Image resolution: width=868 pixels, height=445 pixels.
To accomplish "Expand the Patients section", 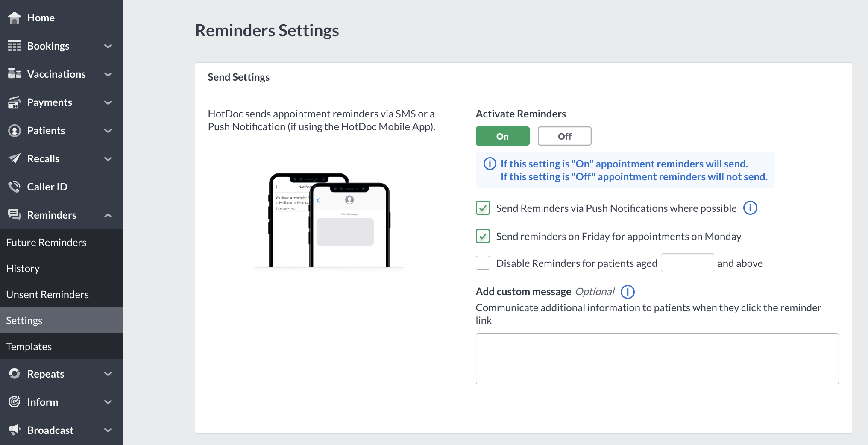I will 108,131.
